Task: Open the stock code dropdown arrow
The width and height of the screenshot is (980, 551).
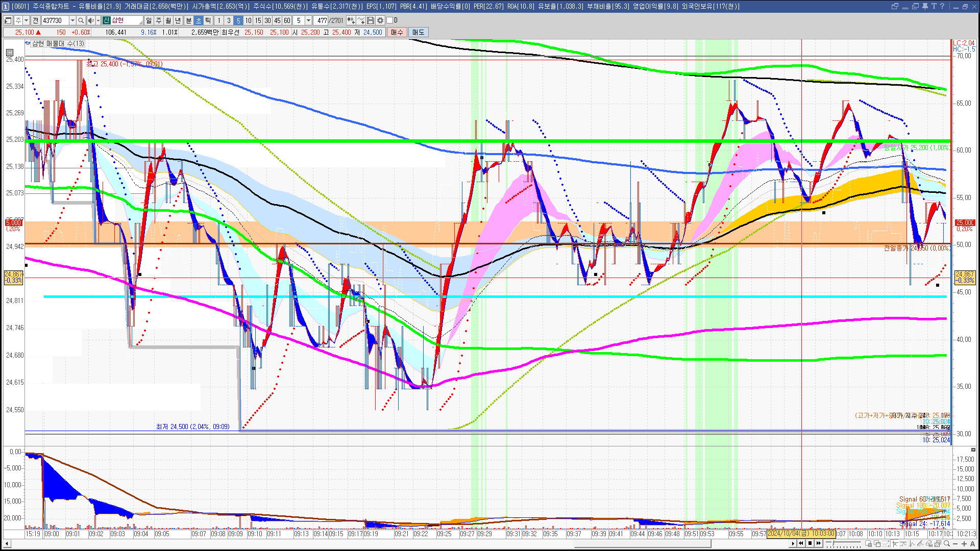Action: click(x=72, y=20)
